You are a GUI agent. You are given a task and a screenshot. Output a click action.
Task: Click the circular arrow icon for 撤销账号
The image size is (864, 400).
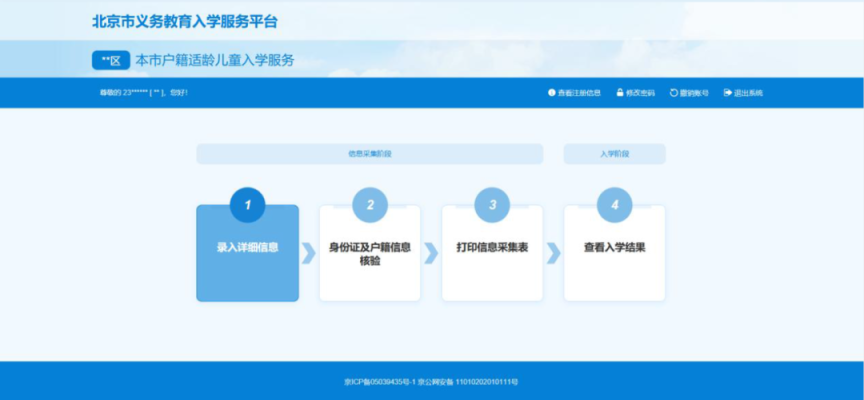[673, 93]
